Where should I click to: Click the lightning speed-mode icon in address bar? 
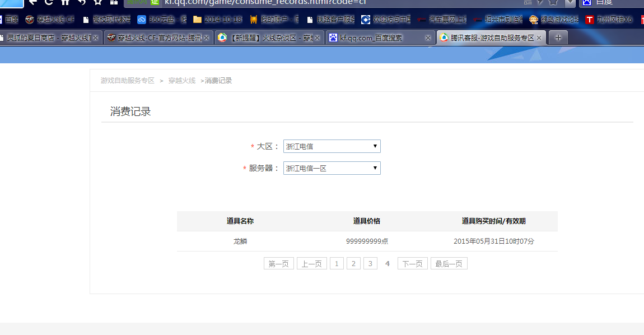(540, 2)
